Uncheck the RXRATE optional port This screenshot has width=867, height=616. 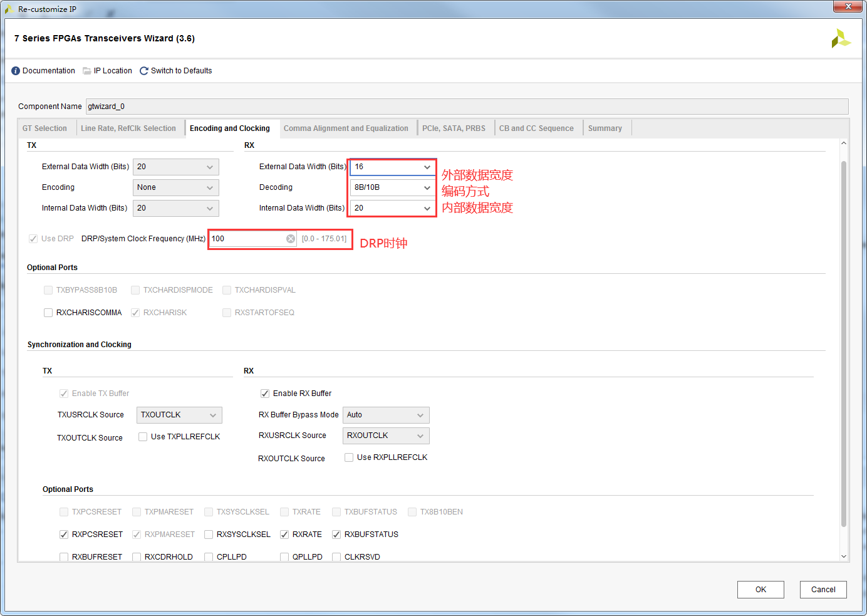click(x=284, y=535)
